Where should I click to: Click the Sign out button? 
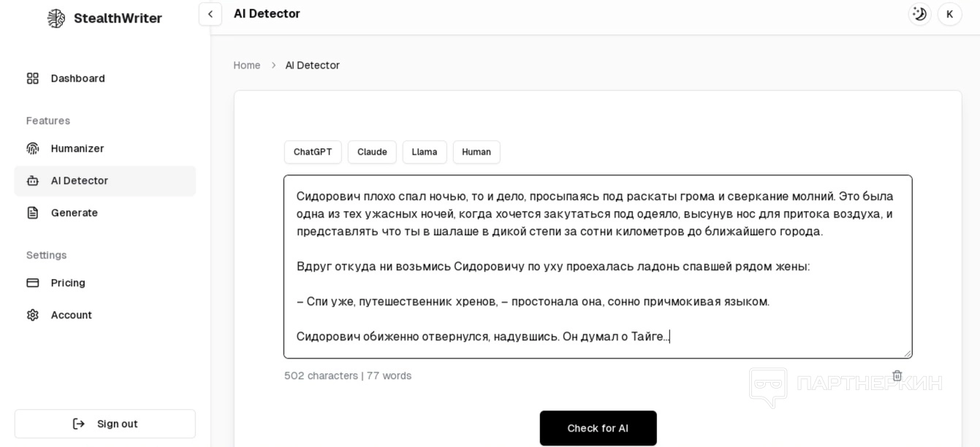point(105,424)
